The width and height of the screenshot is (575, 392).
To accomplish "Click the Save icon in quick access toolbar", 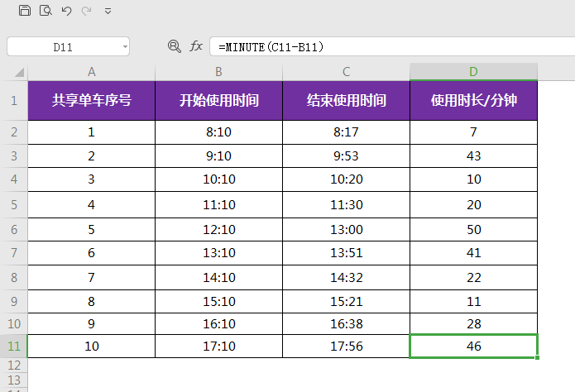I will pyautogui.click(x=24, y=11).
